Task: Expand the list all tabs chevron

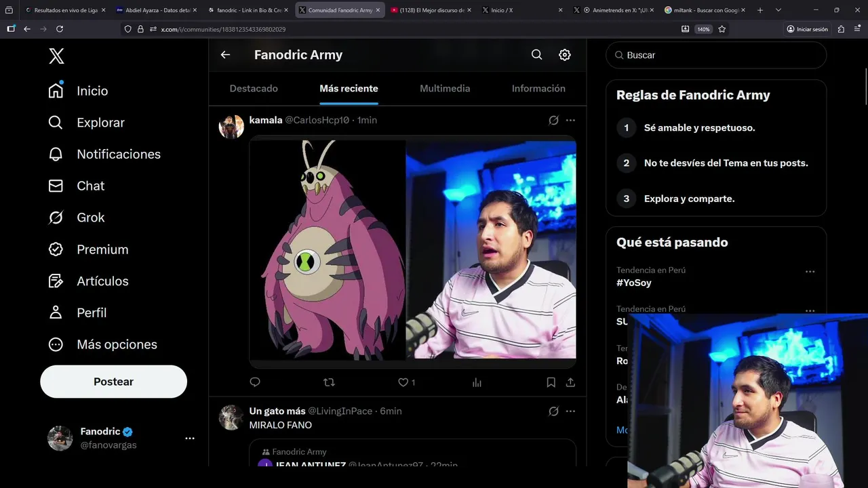Action: 778,10
